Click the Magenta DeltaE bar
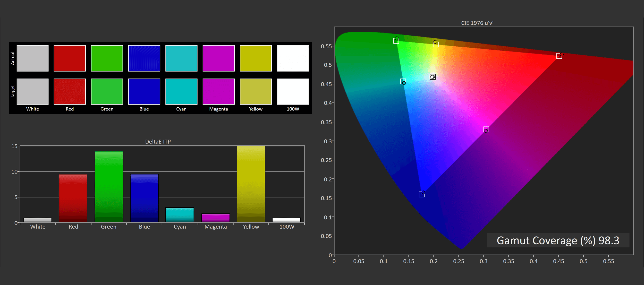 tap(215, 218)
